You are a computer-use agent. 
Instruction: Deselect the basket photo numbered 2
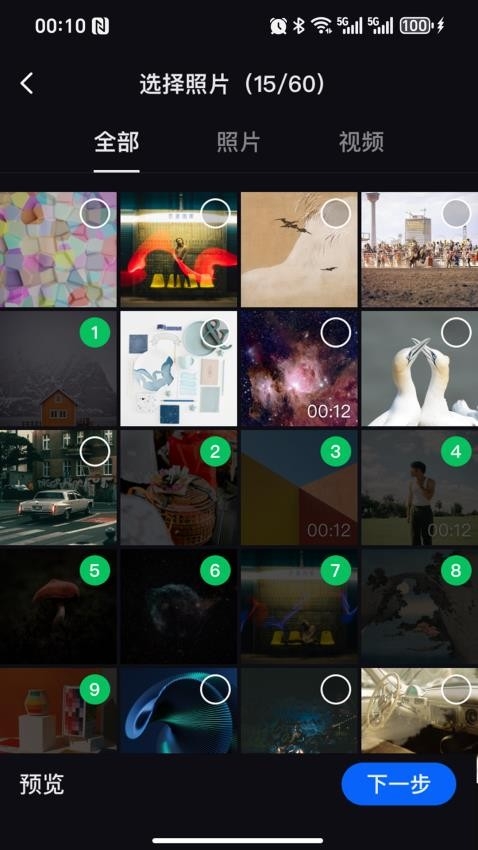(215, 452)
